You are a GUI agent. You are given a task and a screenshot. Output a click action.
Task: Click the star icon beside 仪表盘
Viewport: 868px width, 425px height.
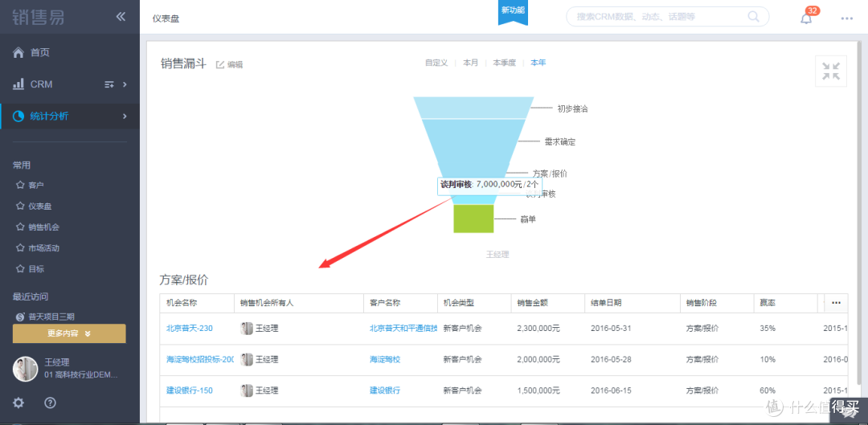[20, 206]
